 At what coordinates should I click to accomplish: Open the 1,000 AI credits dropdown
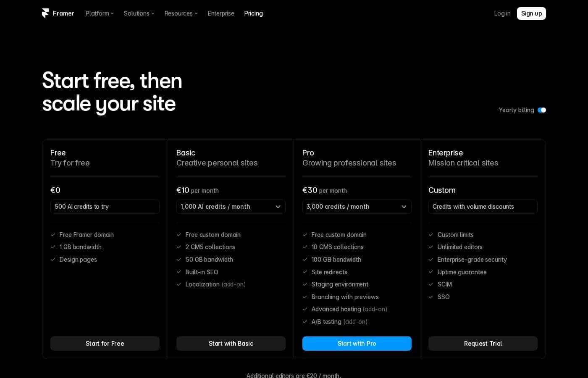231,207
